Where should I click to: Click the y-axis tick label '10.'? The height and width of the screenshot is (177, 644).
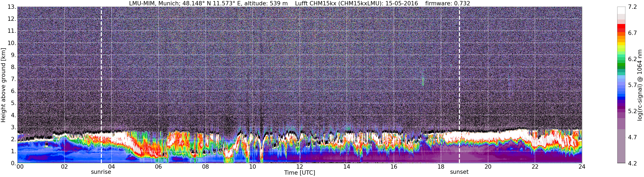click(12, 43)
